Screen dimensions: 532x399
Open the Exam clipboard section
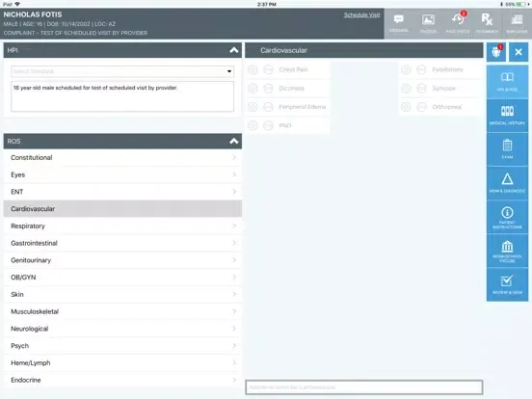click(507, 149)
